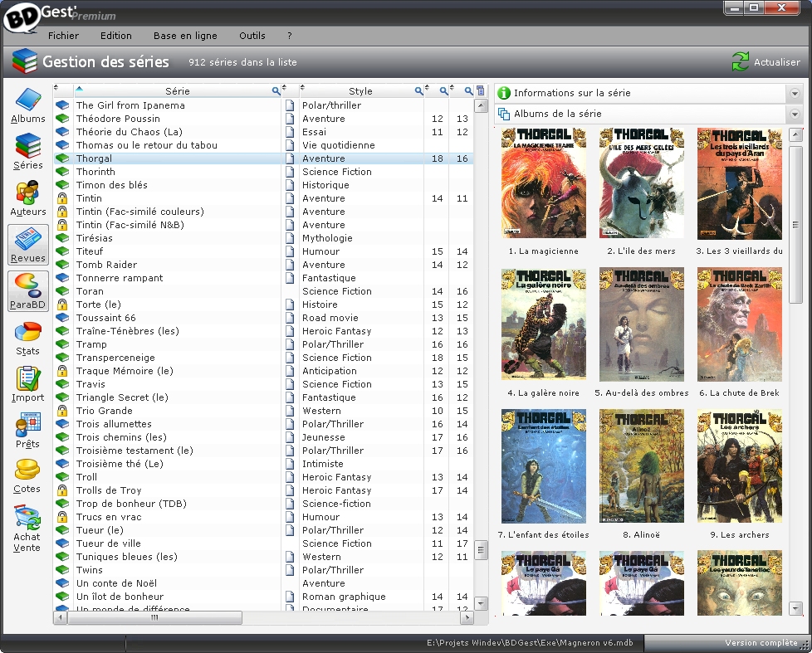
Task: Click the down arrow of the series list scrollbar
Action: pyautogui.click(x=481, y=603)
